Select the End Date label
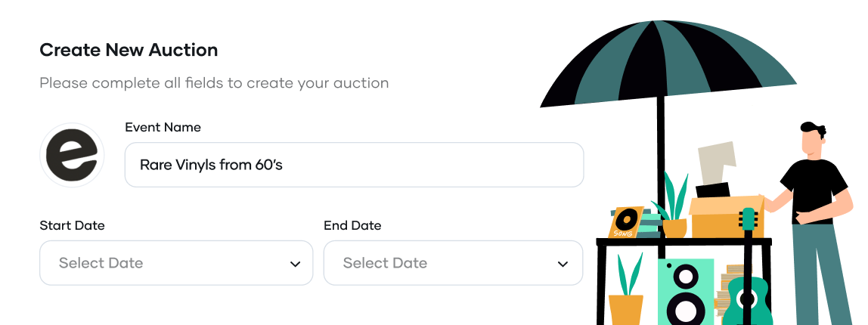Screen dimensions: 868x325 (x=352, y=226)
